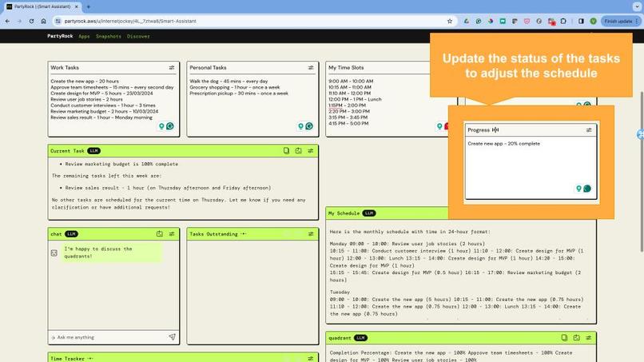Screen dimensions: 644x362
Task: Open chat widget settings icon
Action: click(x=172, y=234)
